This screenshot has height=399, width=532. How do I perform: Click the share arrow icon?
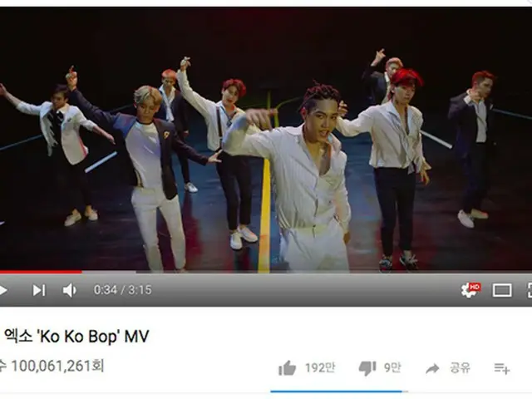point(432,368)
